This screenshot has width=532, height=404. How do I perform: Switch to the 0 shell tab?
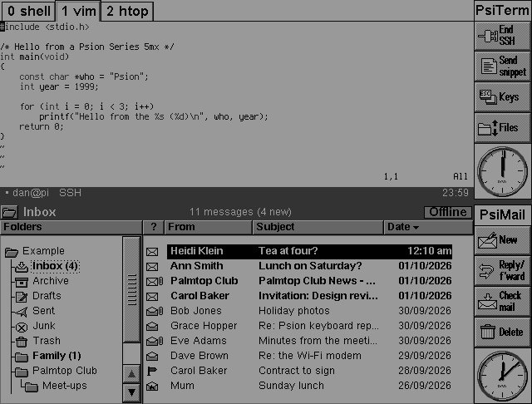[29, 11]
